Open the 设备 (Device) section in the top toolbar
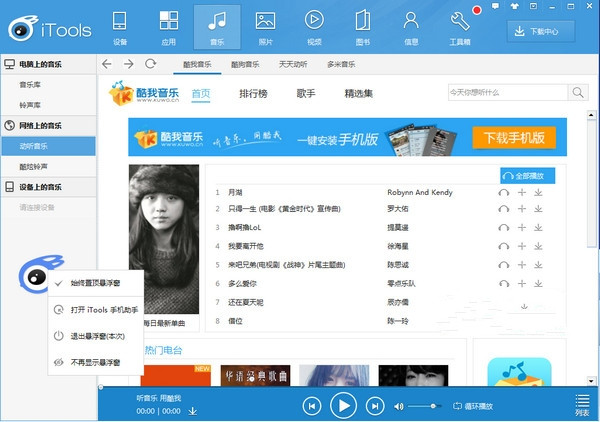The height and width of the screenshot is (422, 600). click(x=120, y=27)
